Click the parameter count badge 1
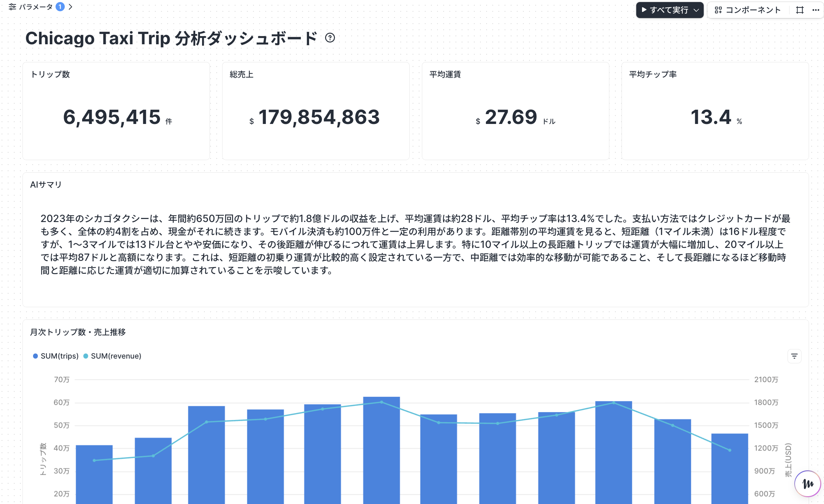Image resolution: width=824 pixels, height=504 pixels. point(60,7)
